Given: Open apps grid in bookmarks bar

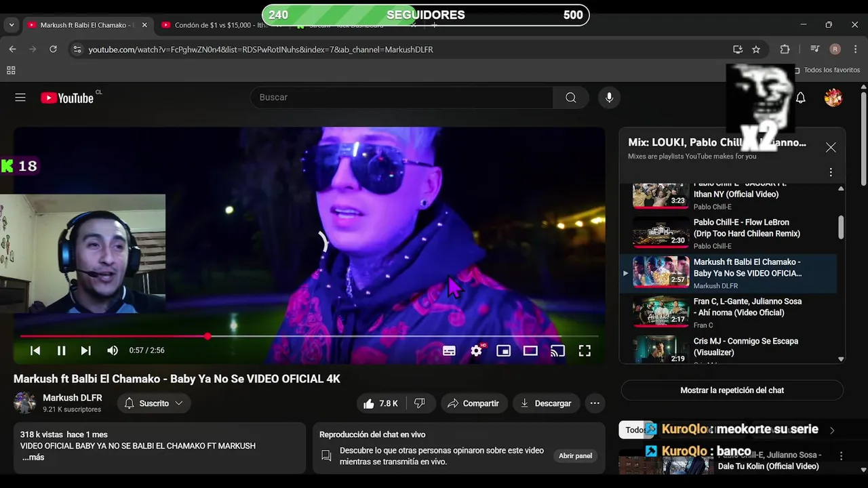Looking at the screenshot, I should click(11, 70).
